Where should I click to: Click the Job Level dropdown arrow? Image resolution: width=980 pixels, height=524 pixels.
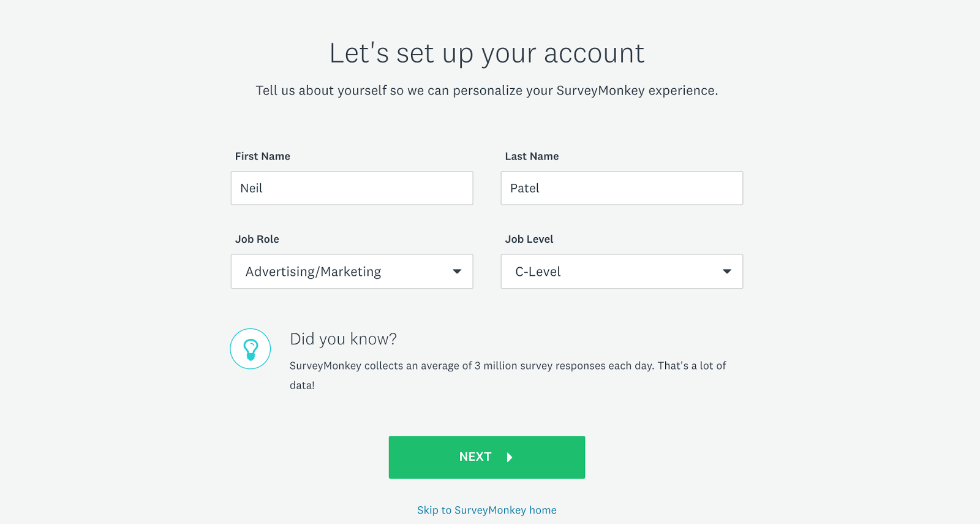[727, 271]
